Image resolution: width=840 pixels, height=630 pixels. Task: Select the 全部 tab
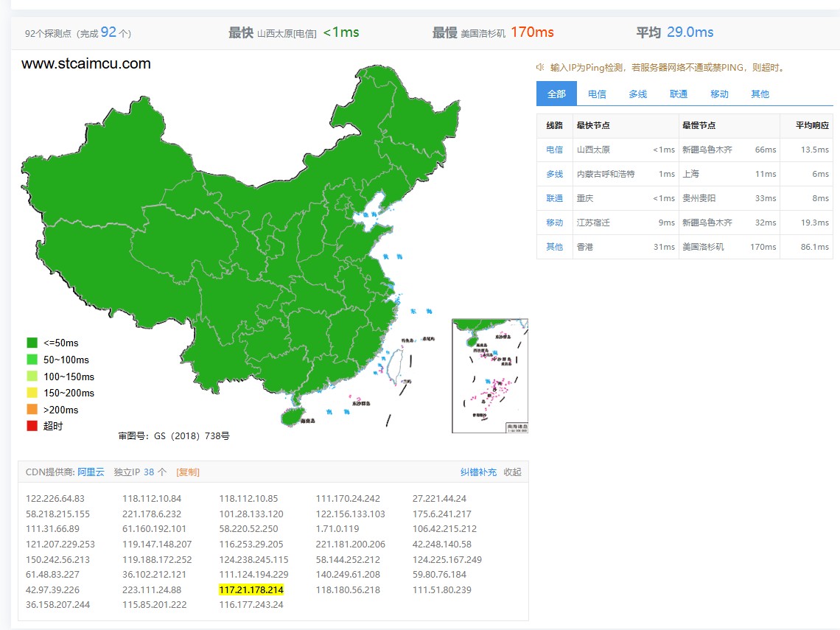click(x=556, y=94)
